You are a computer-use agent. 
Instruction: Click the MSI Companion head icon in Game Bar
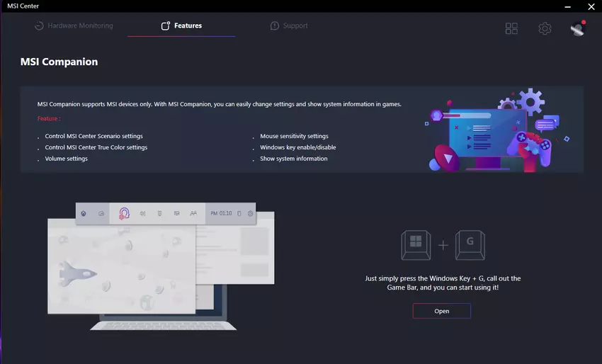pyautogui.click(x=124, y=213)
